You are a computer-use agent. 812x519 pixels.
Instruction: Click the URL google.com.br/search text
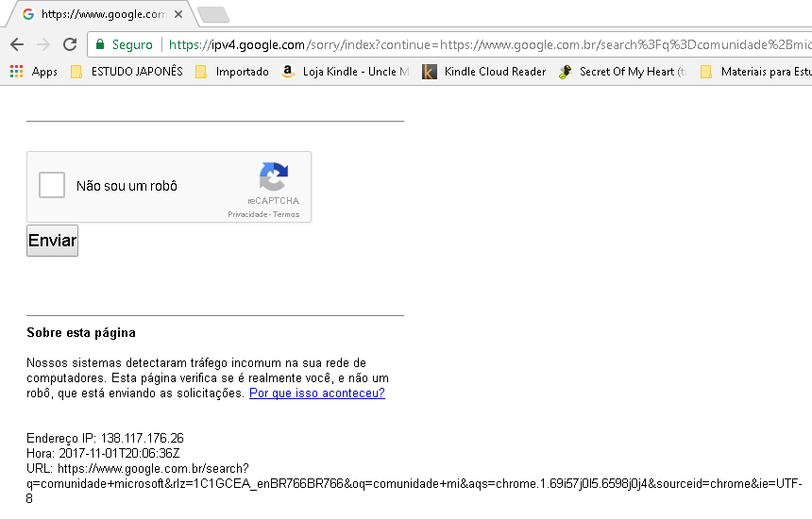pyautogui.click(x=414, y=483)
